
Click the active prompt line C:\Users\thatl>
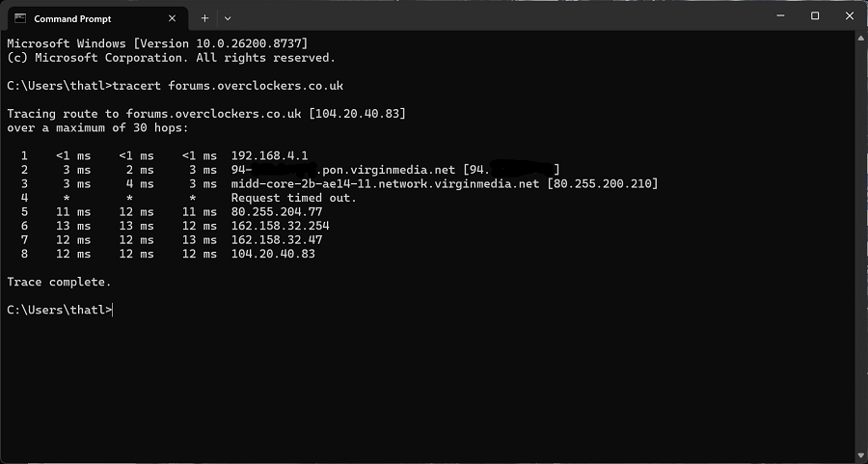[x=60, y=310]
